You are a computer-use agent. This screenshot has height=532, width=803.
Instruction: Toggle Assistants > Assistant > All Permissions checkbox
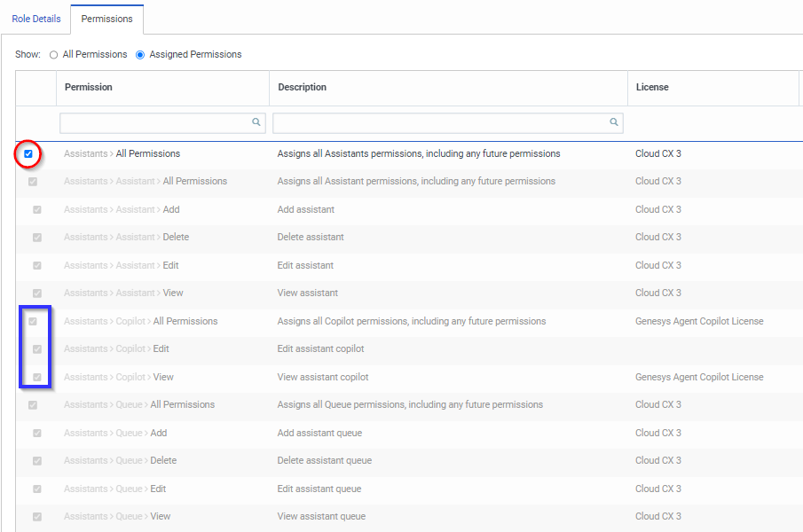(33, 182)
